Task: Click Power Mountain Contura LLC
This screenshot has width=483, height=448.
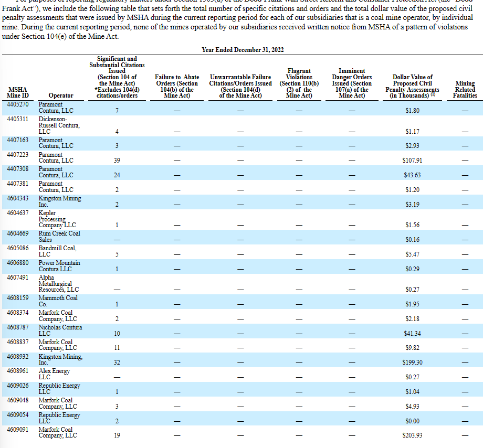Action: (x=59, y=266)
